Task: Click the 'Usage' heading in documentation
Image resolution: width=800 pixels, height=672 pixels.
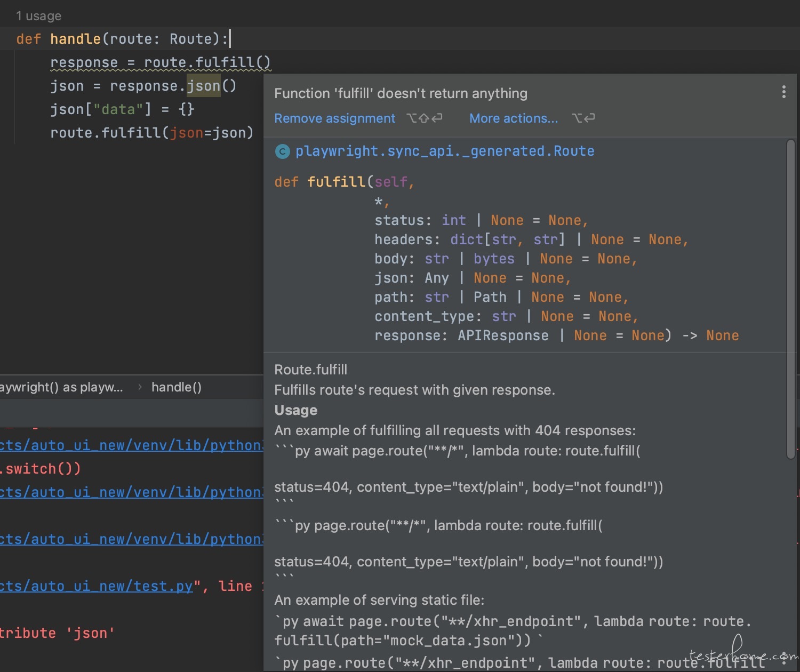Action: point(295,410)
